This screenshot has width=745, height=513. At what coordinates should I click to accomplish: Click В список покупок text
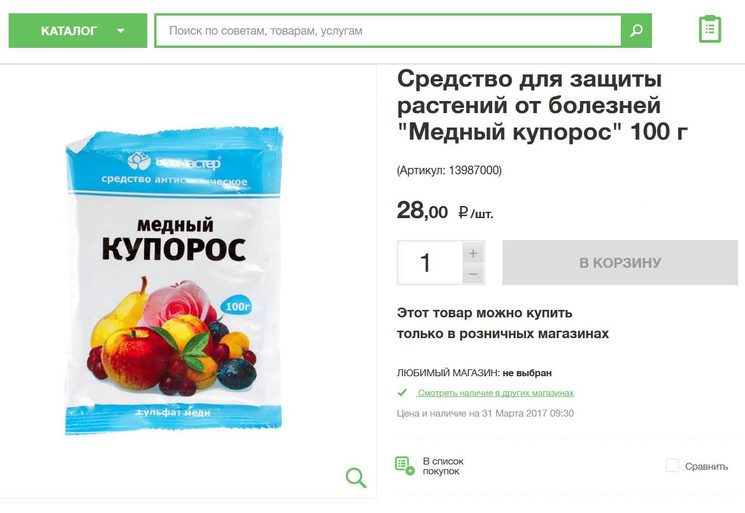pos(443,465)
